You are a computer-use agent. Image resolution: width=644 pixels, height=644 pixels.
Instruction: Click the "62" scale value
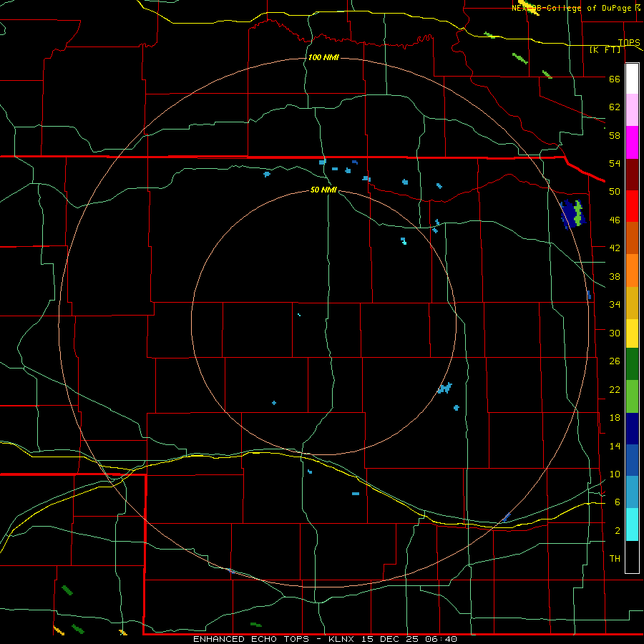(x=615, y=107)
